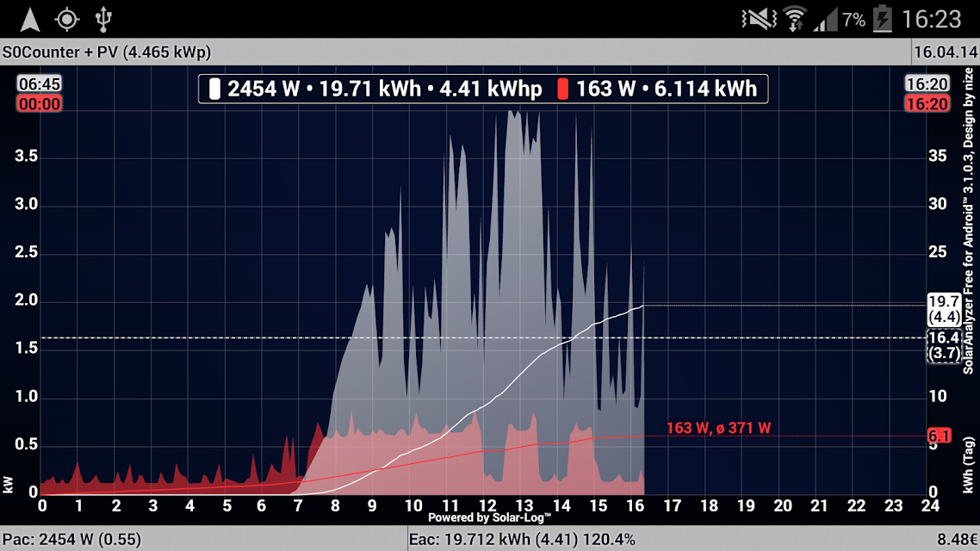The image size is (980, 551).
Task: Tap the red 6.1 consumption marker
Action: [939, 436]
